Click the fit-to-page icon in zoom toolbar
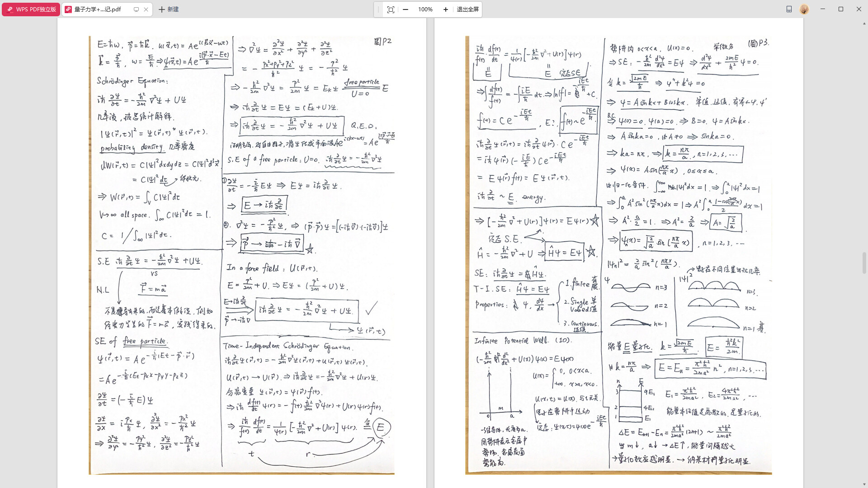The height and width of the screenshot is (488, 868). [x=391, y=9]
